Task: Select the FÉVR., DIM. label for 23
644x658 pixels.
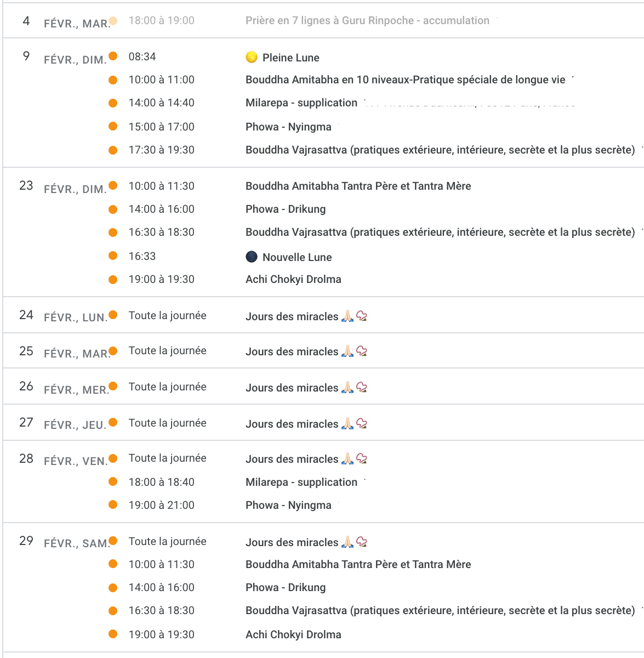Action: tap(75, 189)
